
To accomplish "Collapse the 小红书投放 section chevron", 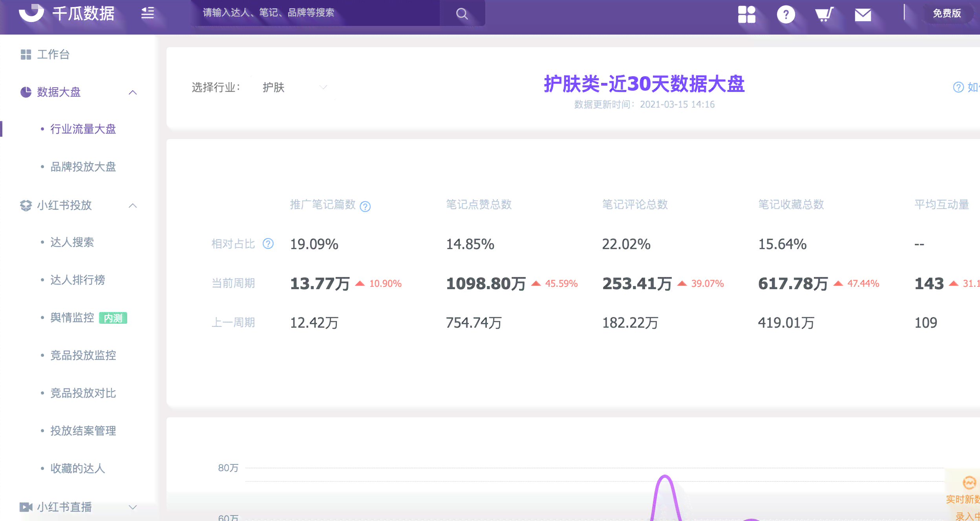I will [x=133, y=205].
